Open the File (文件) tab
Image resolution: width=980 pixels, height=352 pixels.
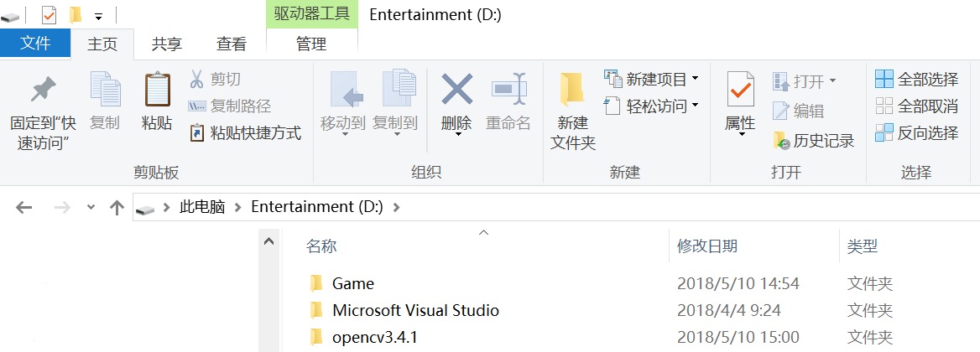point(35,44)
